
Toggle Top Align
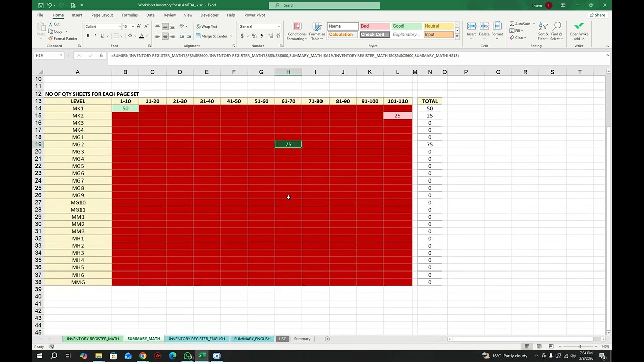tap(157, 26)
